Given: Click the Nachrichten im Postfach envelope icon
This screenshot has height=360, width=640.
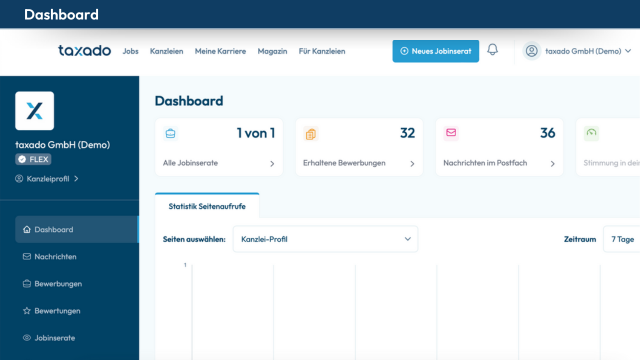Looking at the screenshot, I should [451, 133].
